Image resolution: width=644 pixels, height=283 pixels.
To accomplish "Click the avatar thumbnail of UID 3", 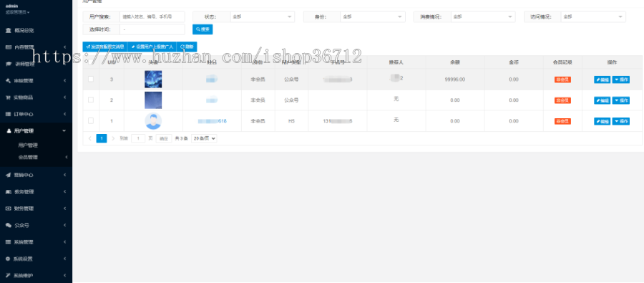I will [153, 79].
